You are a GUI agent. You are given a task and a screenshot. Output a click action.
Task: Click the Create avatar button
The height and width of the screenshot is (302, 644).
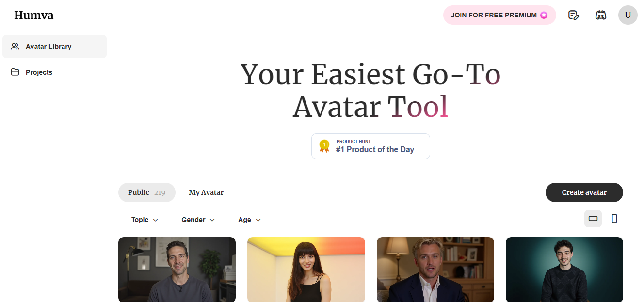(584, 192)
